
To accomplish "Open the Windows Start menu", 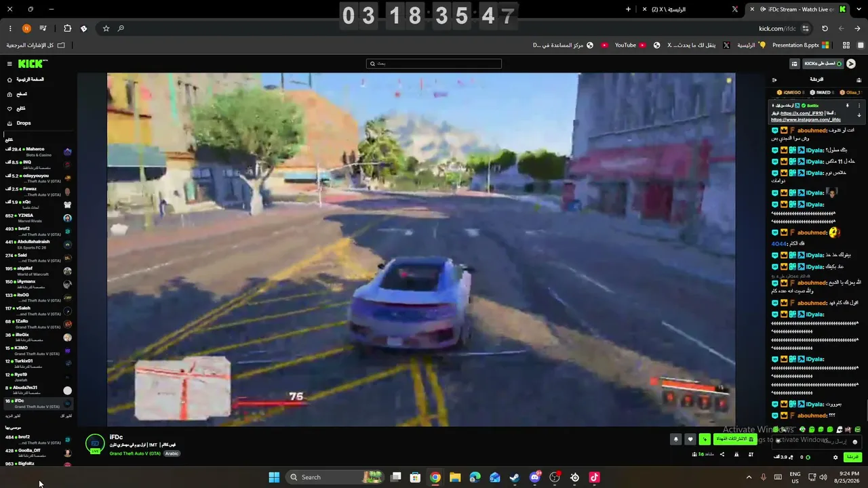I will 274,477.
